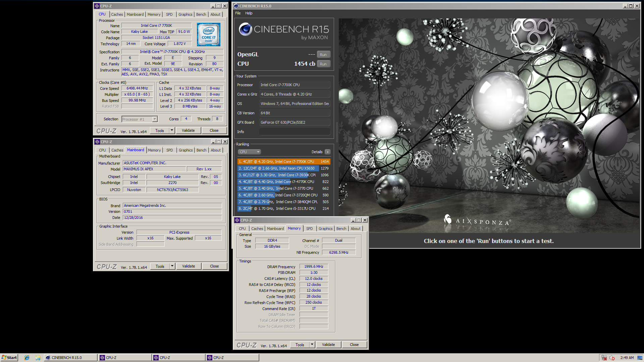Click the Cinebench rendered spheres preview image
Screen dimensions: 644x362
(489, 126)
